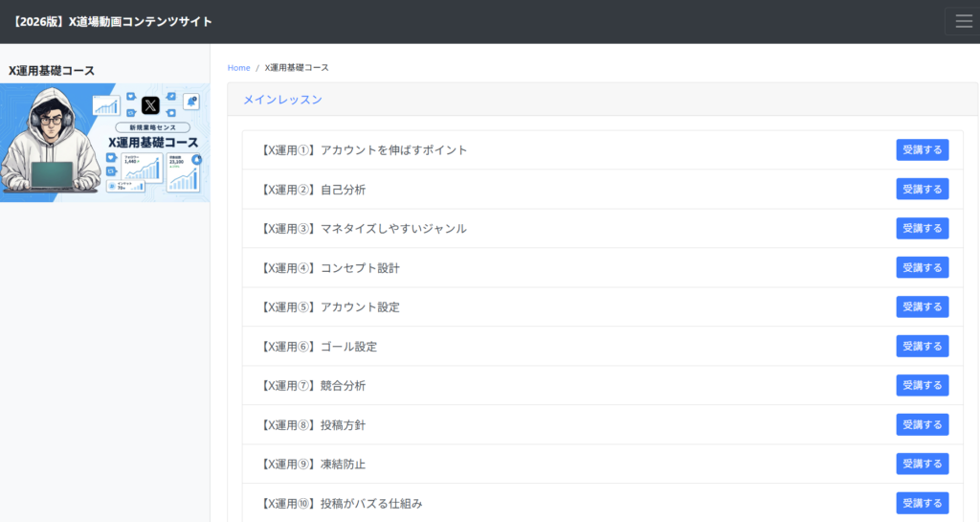Screen dimensions: 980x522
Task: Take the アカウント設定 lesson with 受講する
Action: pyautogui.click(x=922, y=306)
